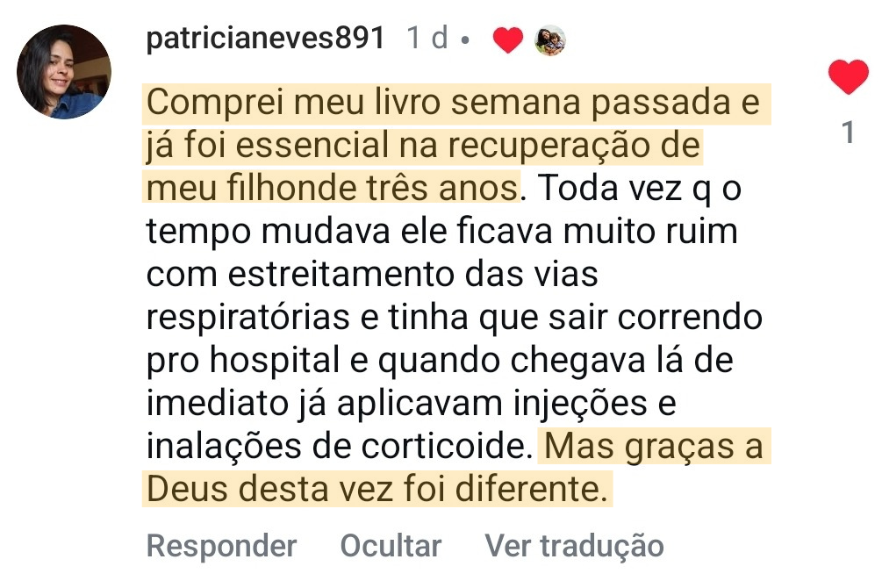Click the text "inalações de corticoide."
This screenshot has height=588, width=882.
coord(340,447)
